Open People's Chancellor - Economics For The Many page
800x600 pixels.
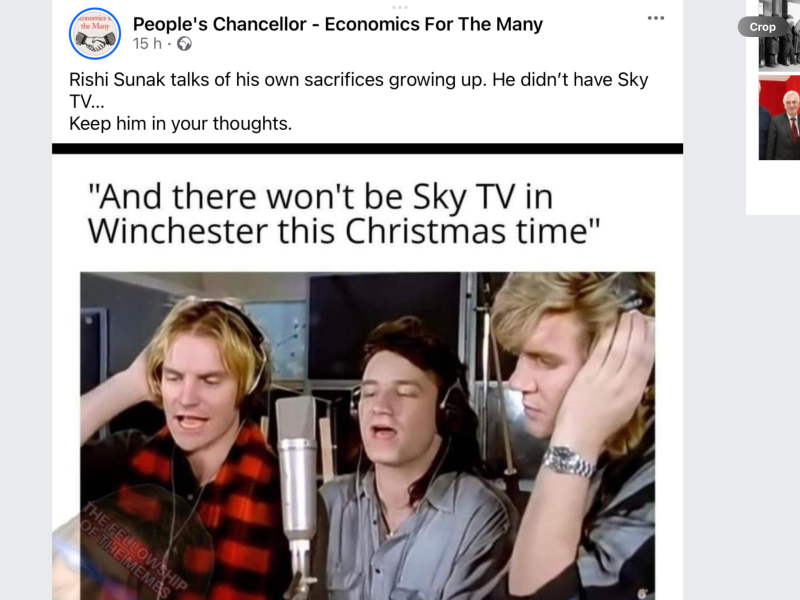338,24
